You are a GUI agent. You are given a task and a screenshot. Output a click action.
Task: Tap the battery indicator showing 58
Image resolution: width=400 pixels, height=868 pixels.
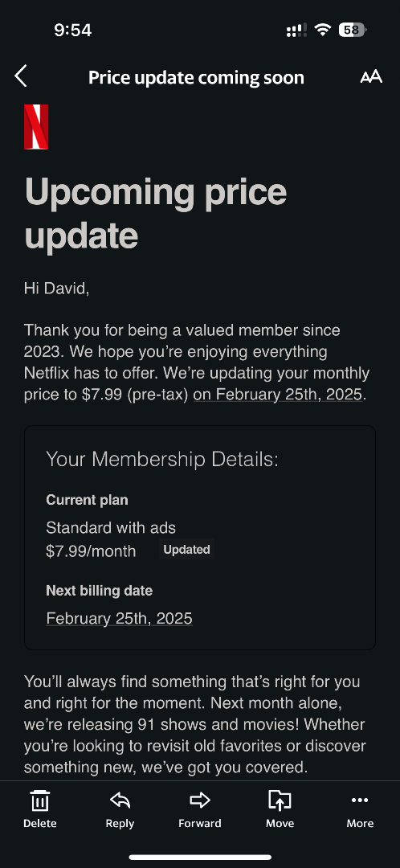[353, 30]
